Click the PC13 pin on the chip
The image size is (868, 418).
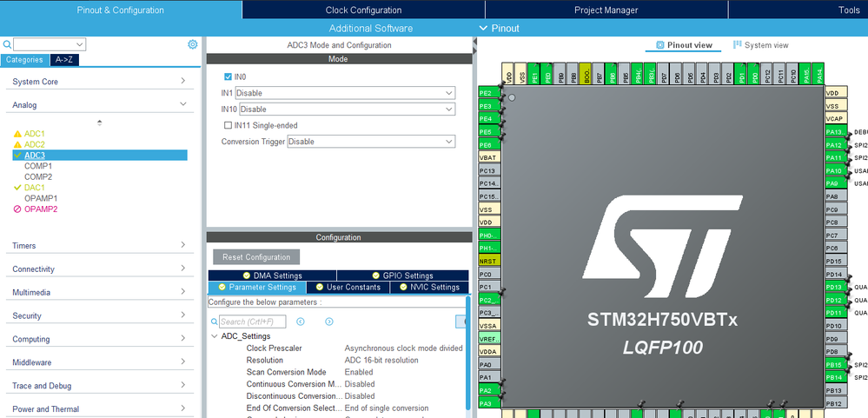click(x=489, y=170)
